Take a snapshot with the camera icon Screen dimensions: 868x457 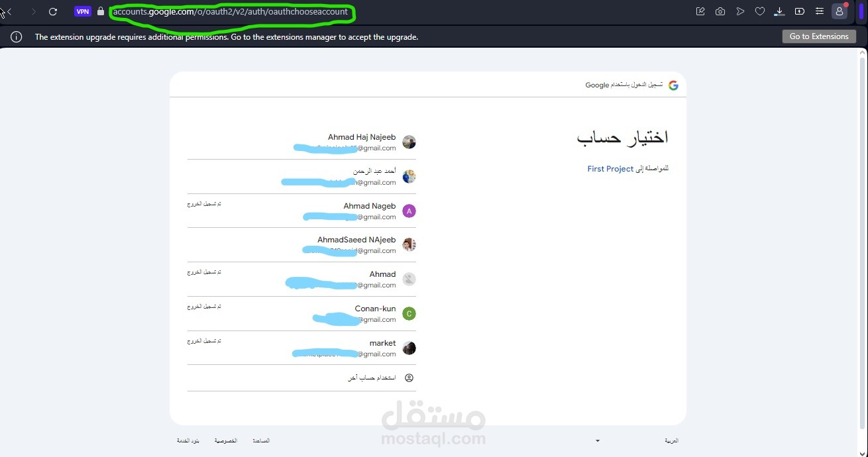[x=720, y=11]
